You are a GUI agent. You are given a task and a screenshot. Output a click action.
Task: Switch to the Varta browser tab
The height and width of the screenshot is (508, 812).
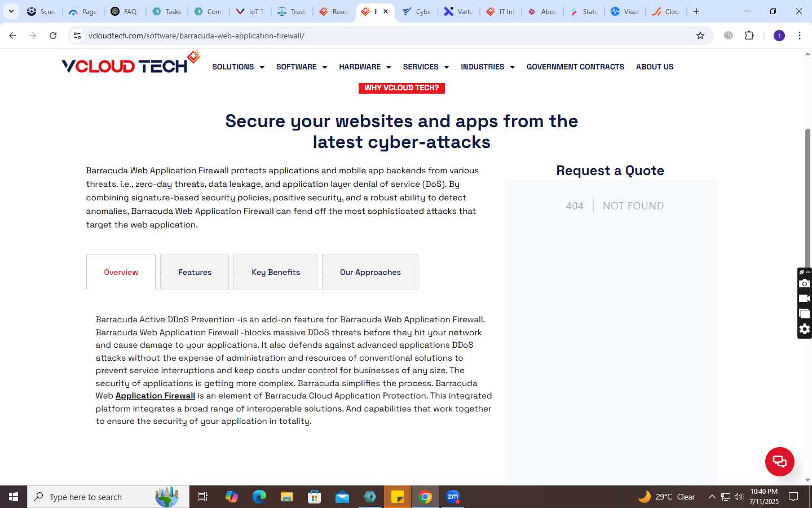(459, 11)
